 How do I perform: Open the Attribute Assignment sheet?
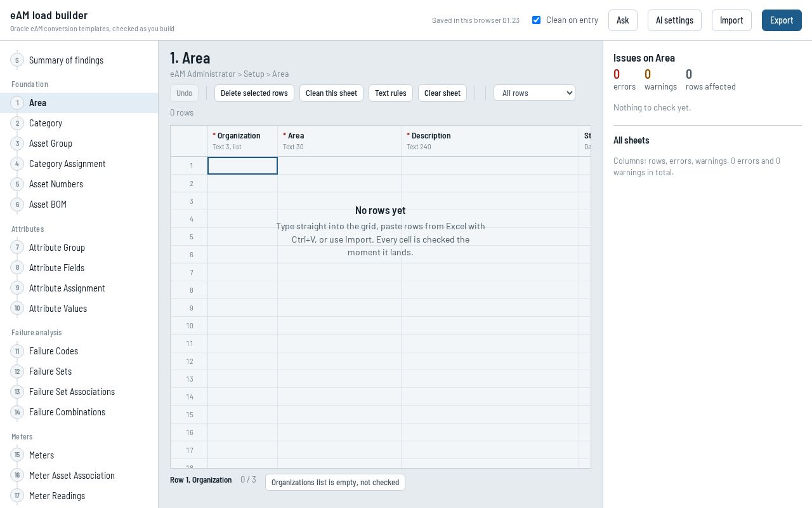(79, 288)
